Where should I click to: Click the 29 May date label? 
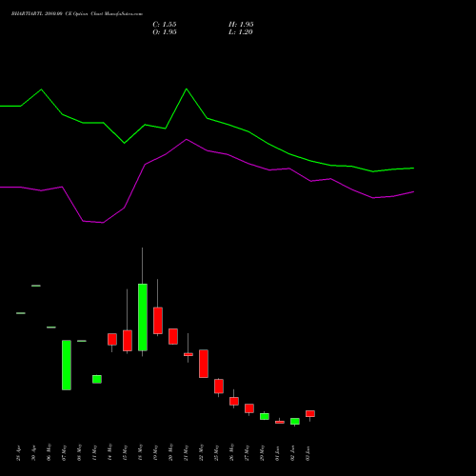pyautogui.click(x=262, y=453)
